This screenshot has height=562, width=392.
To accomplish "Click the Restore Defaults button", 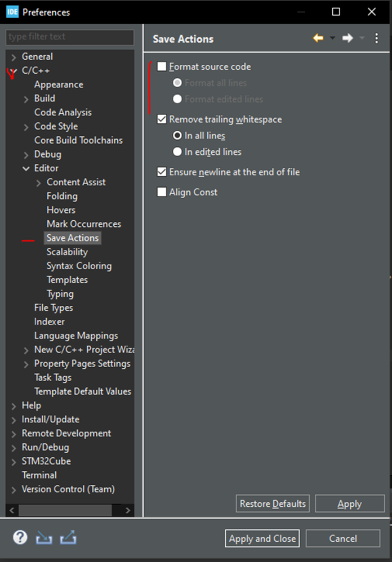I will click(273, 503).
